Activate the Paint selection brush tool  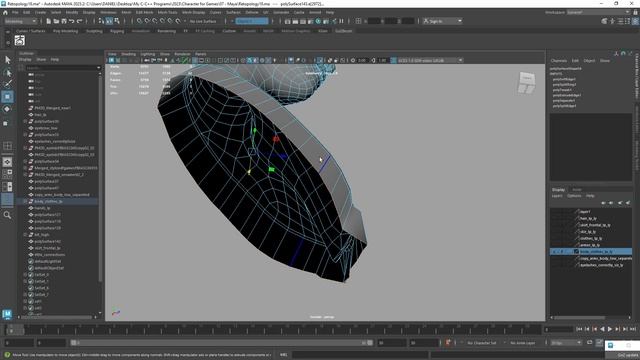tap(7, 84)
